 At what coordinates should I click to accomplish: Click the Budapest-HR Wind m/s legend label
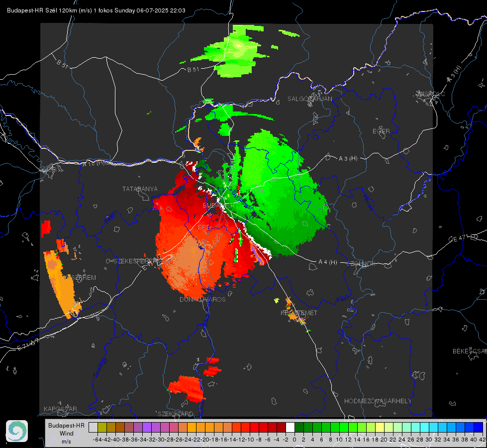coord(67,434)
